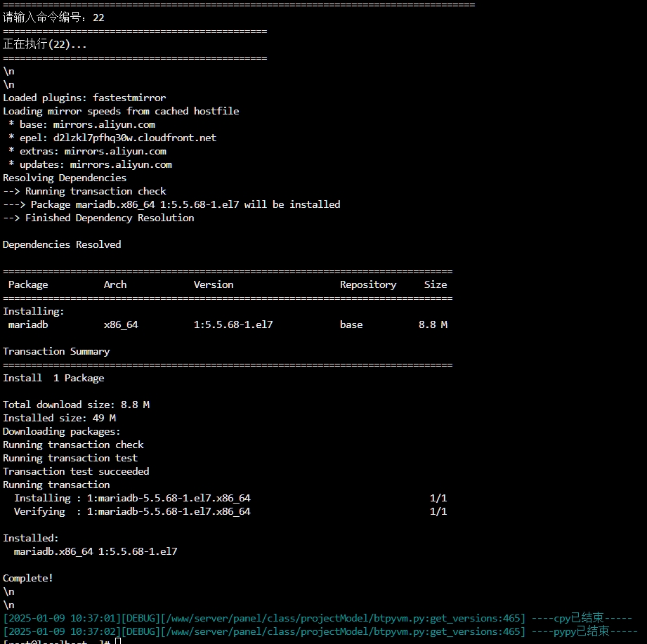Select the 'Dependencies Resolved' text
This screenshot has width=647, height=644.
click(62, 244)
